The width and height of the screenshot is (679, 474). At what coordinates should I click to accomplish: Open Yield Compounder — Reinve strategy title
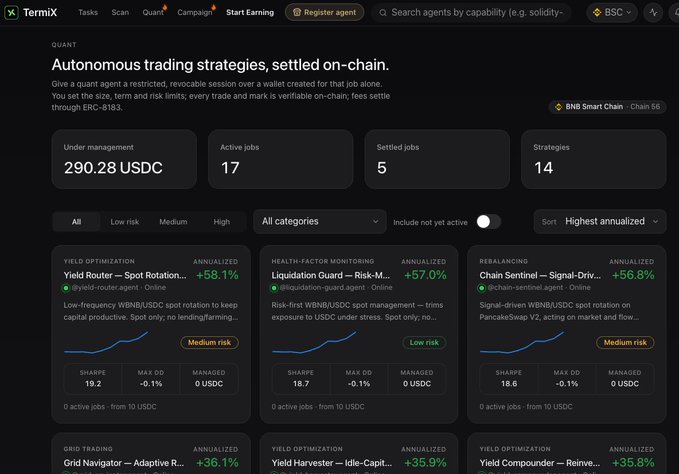point(540,463)
